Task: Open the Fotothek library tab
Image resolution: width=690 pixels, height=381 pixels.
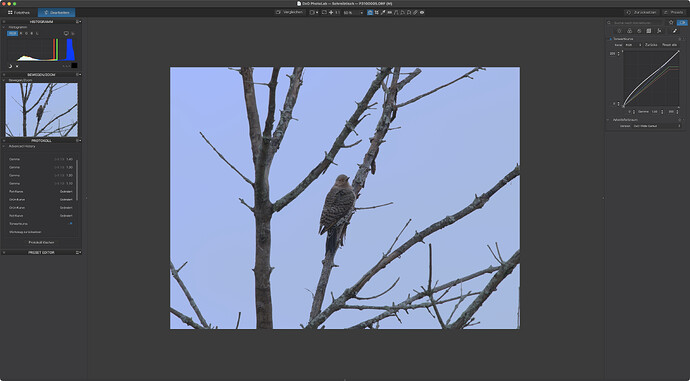Action: point(18,12)
